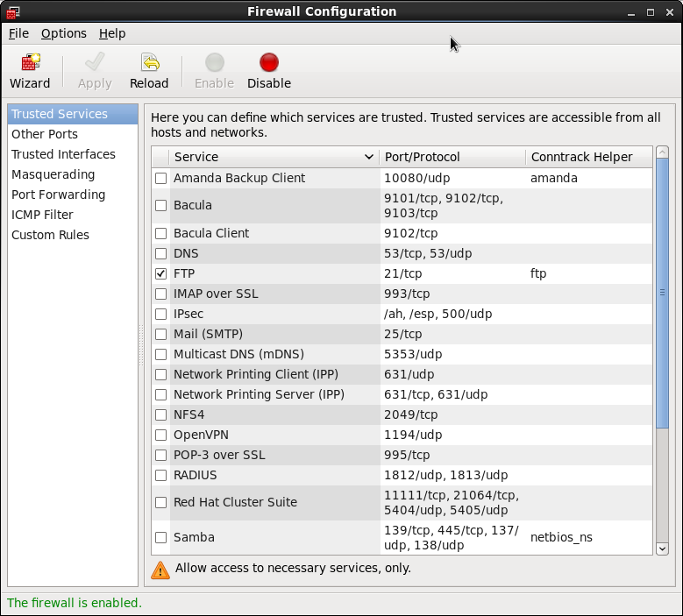Check the IMAP over SSL checkbox
Viewport: 683px width, 616px height.
click(161, 294)
